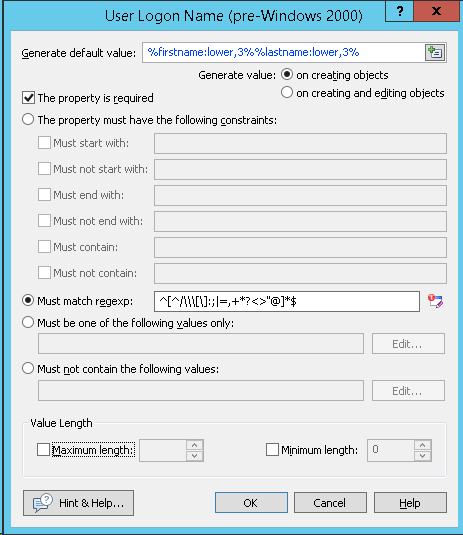Click the Generate default value field

[x=283, y=53]
